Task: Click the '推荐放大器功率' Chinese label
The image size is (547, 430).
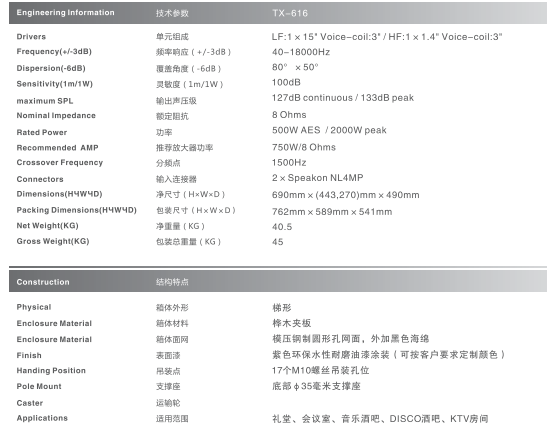Action: tap(184, 148)
